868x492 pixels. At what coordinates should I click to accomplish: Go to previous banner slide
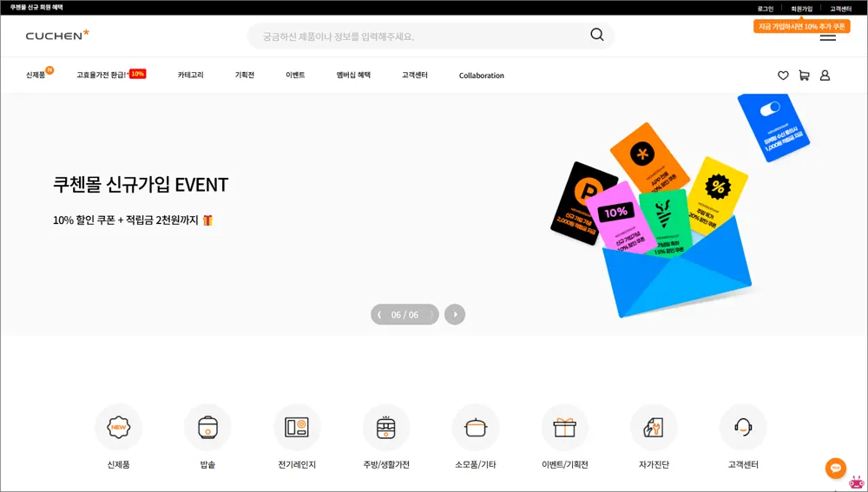[x=380, y=314]
